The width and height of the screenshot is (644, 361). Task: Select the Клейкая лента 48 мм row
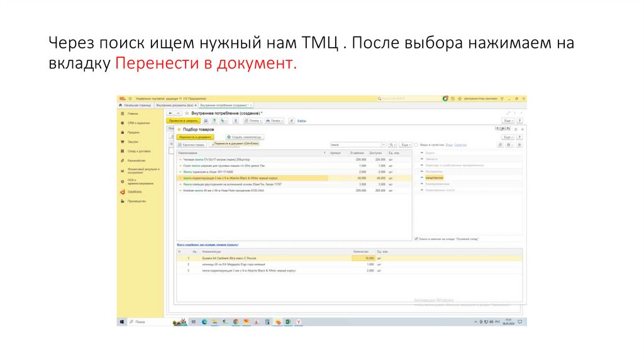(x=294, y=191)
